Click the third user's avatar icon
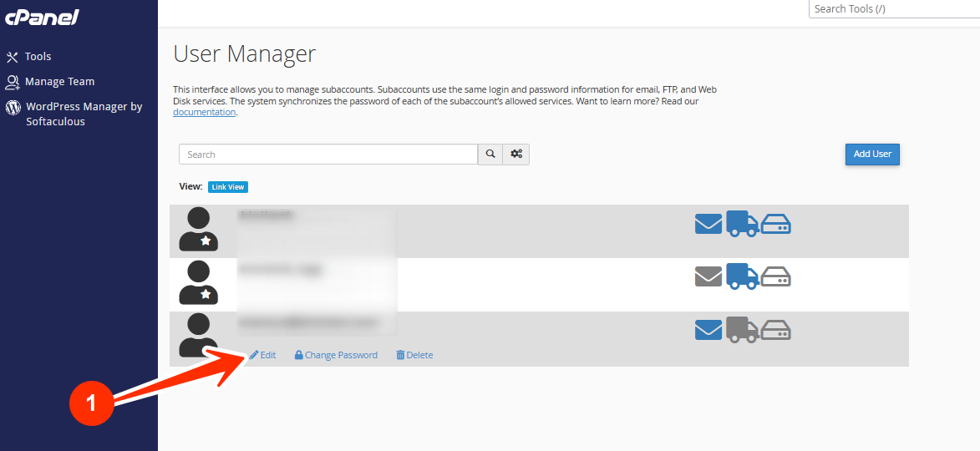The height and width of the screenshot is (451, 980). tap(198, 336)
